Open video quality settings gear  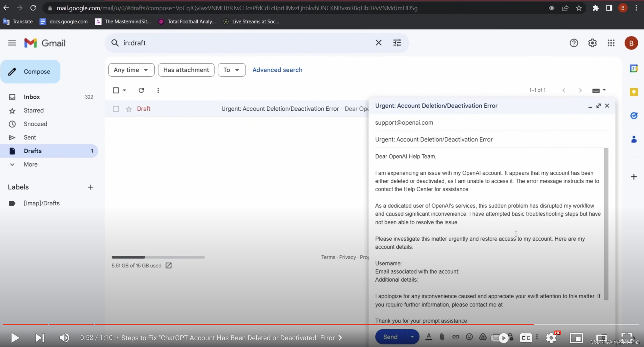tap(551, 338)
